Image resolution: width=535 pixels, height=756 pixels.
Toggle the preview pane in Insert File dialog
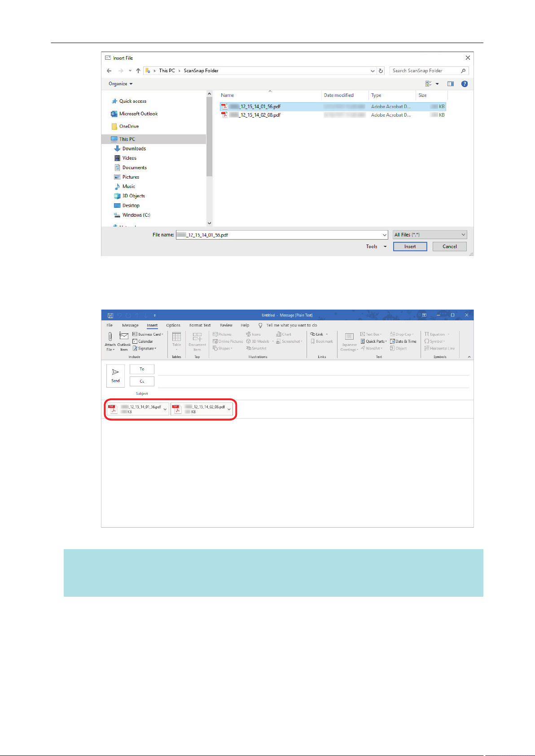pyautogui.click(x=451, y=84)
